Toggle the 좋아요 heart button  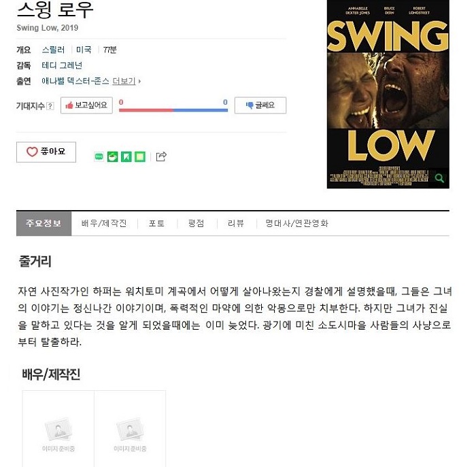coord(46,152)
